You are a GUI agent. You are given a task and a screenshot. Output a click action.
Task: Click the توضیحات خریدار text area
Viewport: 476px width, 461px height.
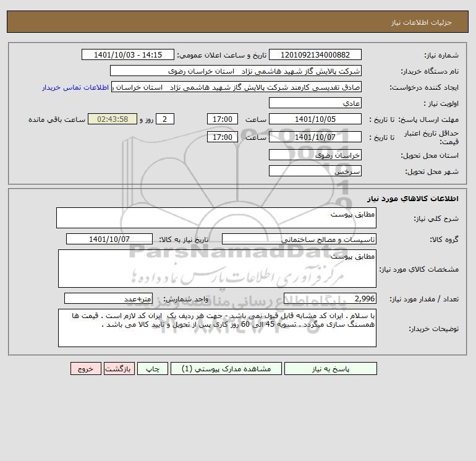(217, 327)
